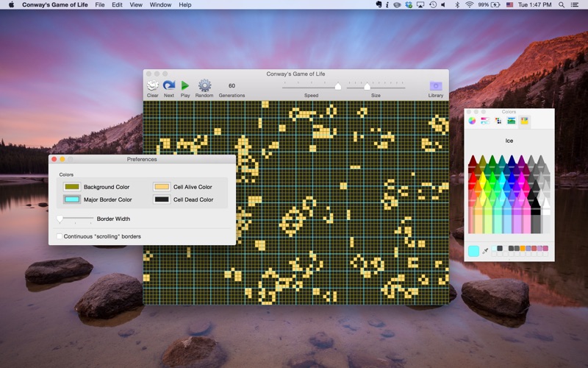Click the Wi-Fi status icon
Viewport: 588px width, 368px height.
[x=469, y=4]
